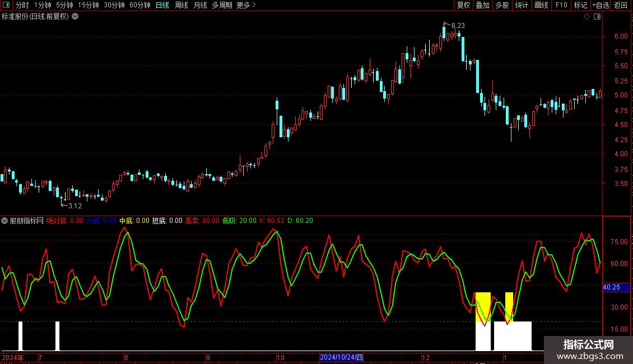633x364 pixels.
Task: Click the 5.00 price axis label
Action: coord(621,95)
